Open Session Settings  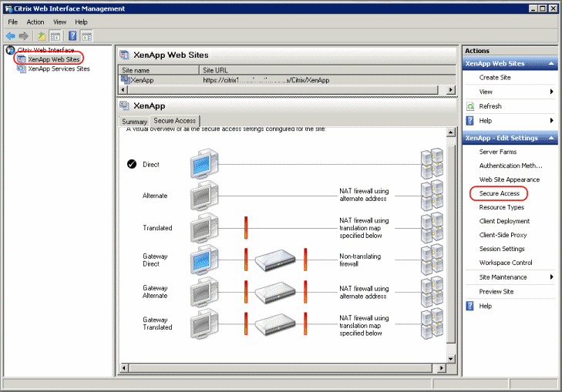(x=502, y=249)
